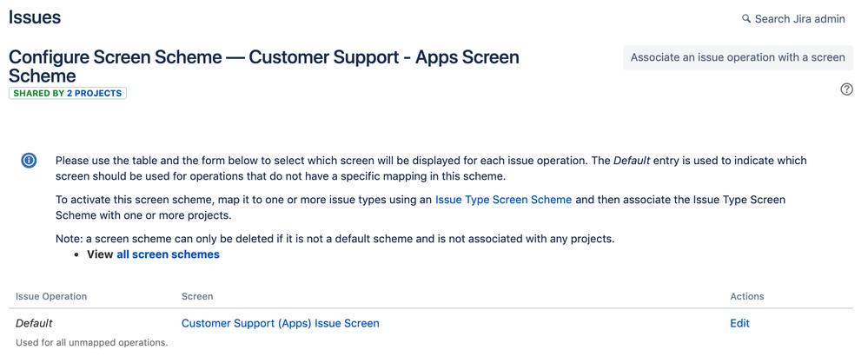The height and width of the screenshot is (363, 868).
Task: Click the Issue Operation column header
Action: tap(51, 296)
